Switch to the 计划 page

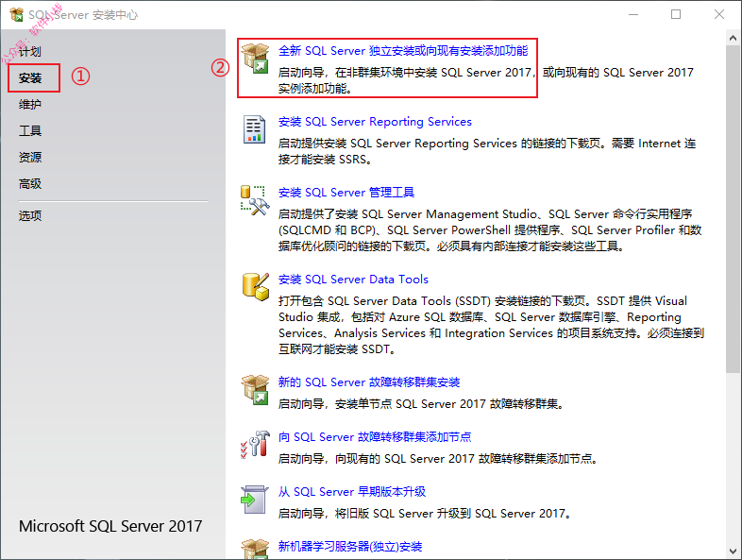click(x=30, y=51)
